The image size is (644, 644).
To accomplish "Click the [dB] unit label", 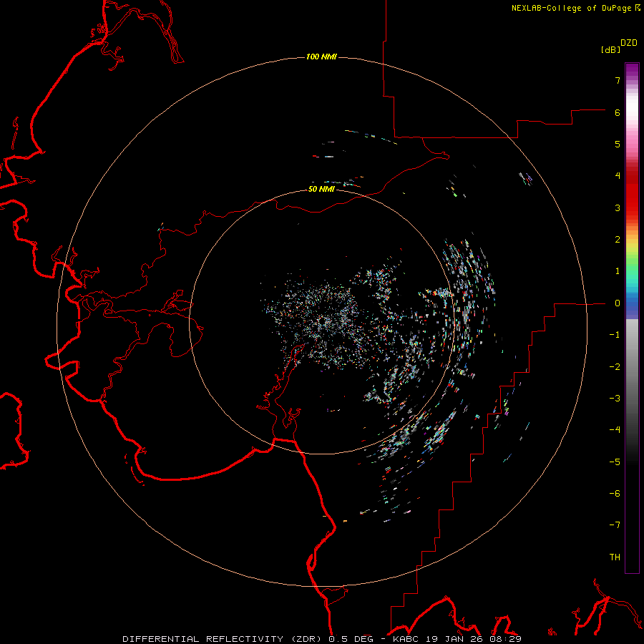I will [x=610, y=49].
